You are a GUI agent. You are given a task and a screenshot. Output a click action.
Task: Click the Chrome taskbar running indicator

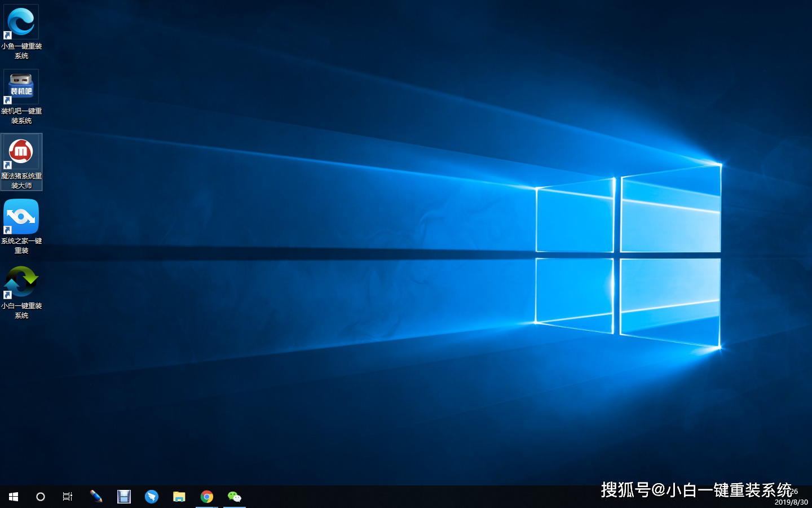207,506
